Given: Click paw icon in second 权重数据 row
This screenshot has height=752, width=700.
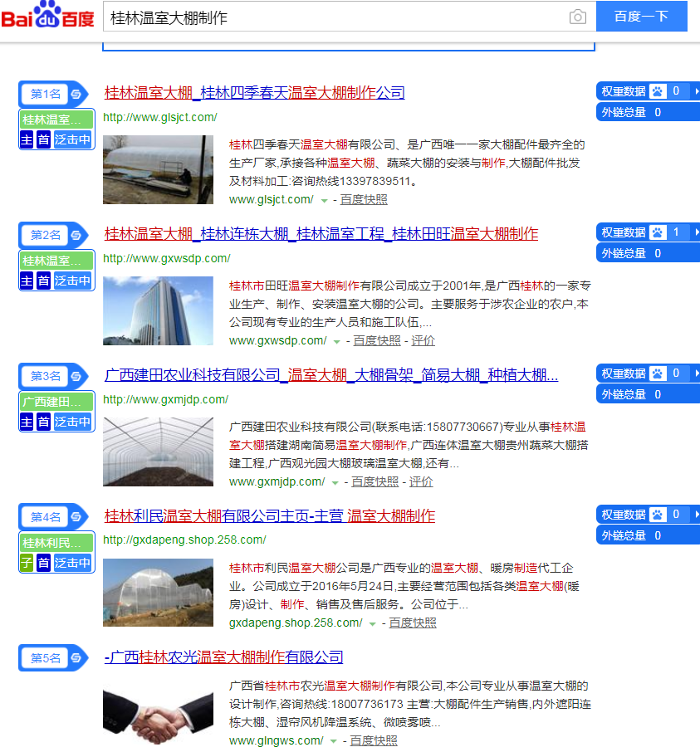Looking at the screenshot, I should pos(658,232).
